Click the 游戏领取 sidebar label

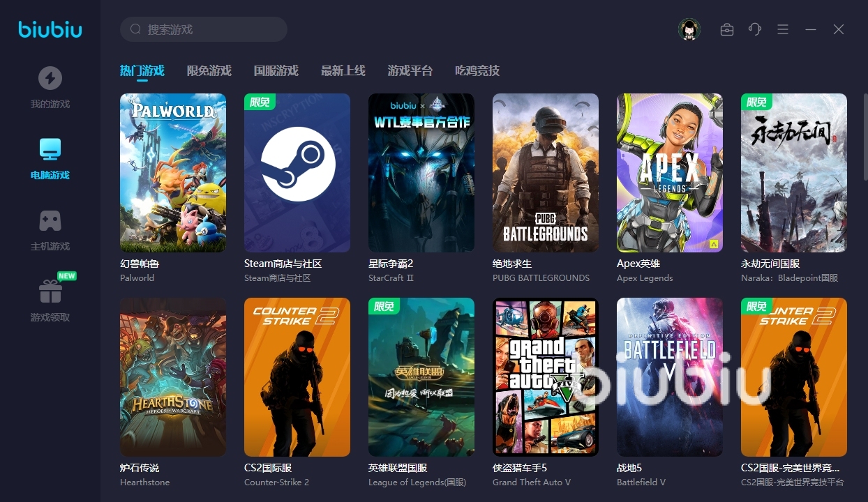pos(50,317)
